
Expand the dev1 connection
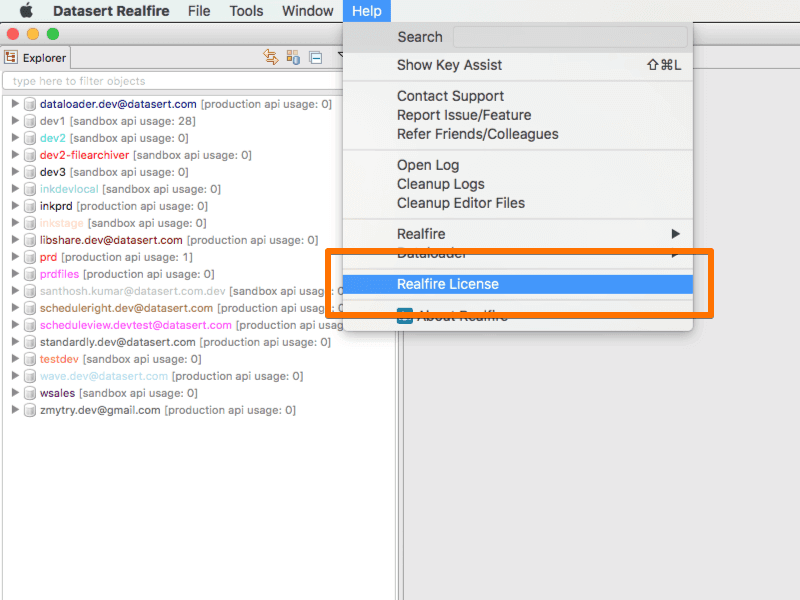15,120
